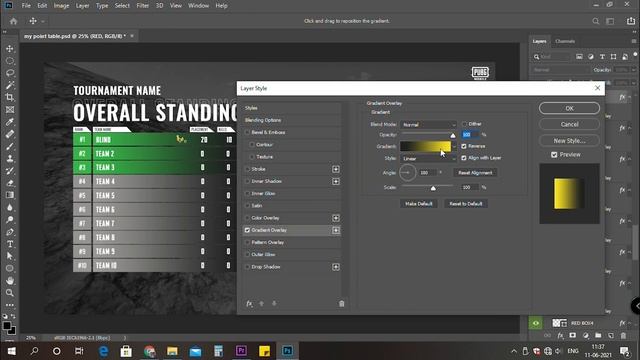Image resolution: width=640 pixels, height=360 pixels.
Task: Collapse the RED BOX4 layer effects arrow
Action: [630, 323]
